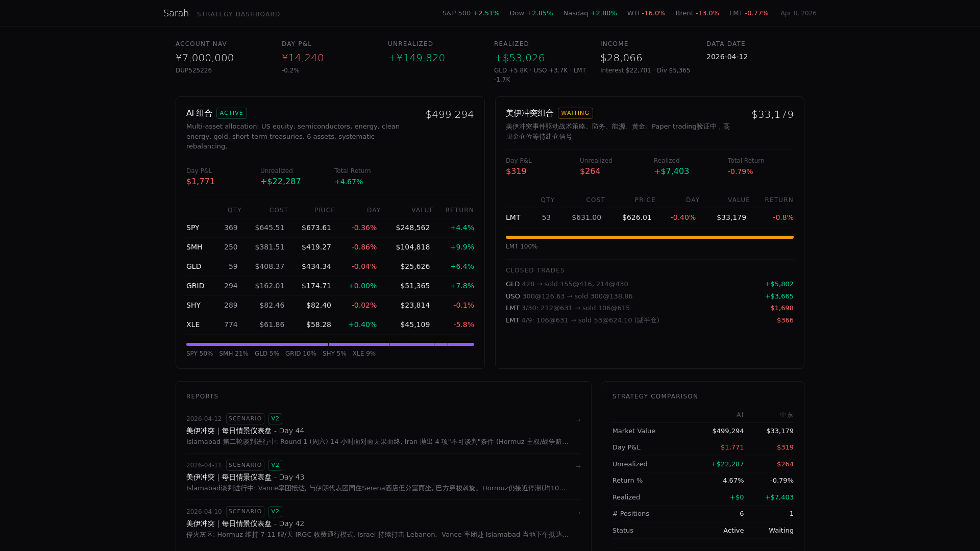The image size is (980, 551).
Task: Select the GRID holdings row
Action: coord(330,286)
